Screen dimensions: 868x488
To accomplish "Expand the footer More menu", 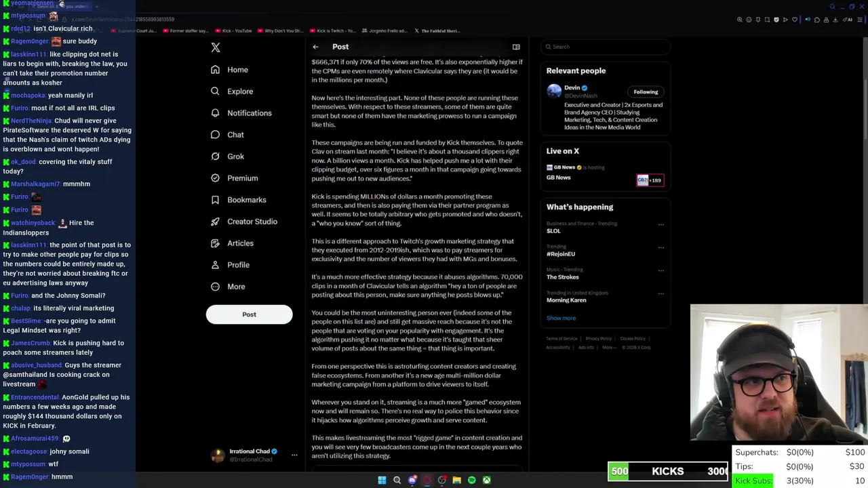I will click(x=609, y=347).
